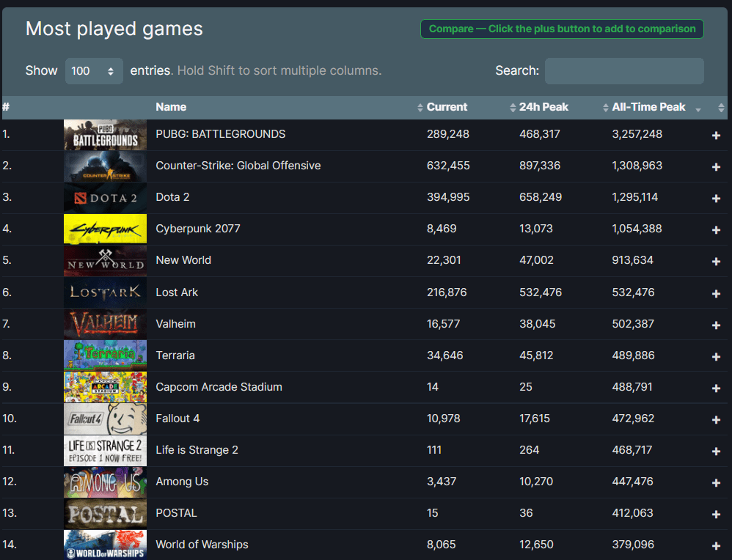Viewport: 732px width, 560px height.
Task: Sort by the Name column header
Action: pos(171,107)
